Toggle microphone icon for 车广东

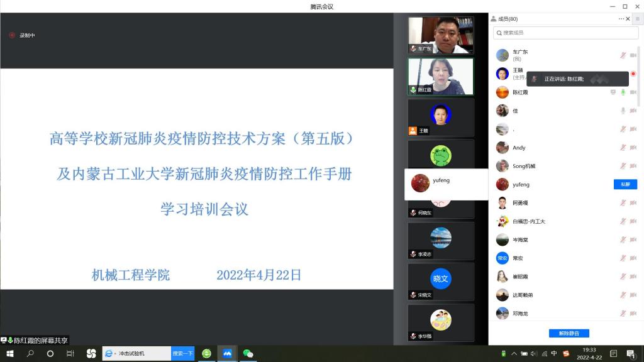pyautogui.click(x=623, y=55)
